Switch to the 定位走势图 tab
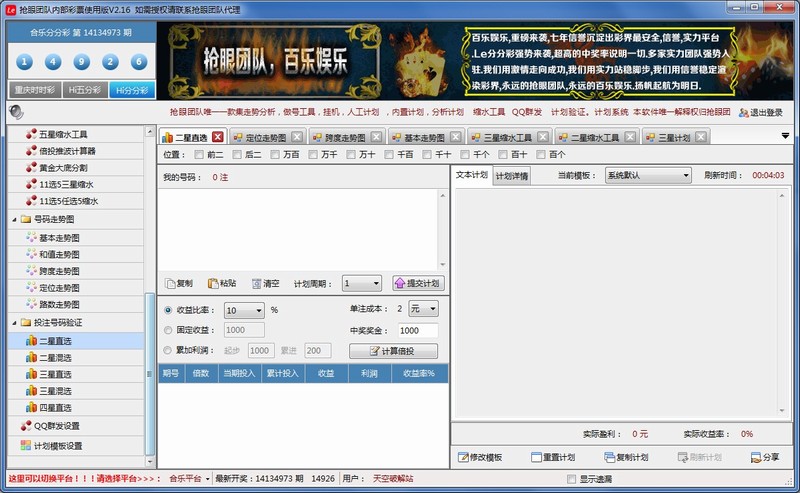Screen dimensions: 800x493 pos(263,137)
